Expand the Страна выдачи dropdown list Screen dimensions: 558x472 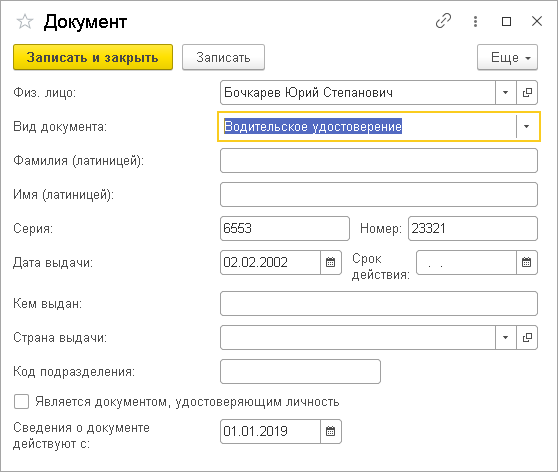[506, 337]
